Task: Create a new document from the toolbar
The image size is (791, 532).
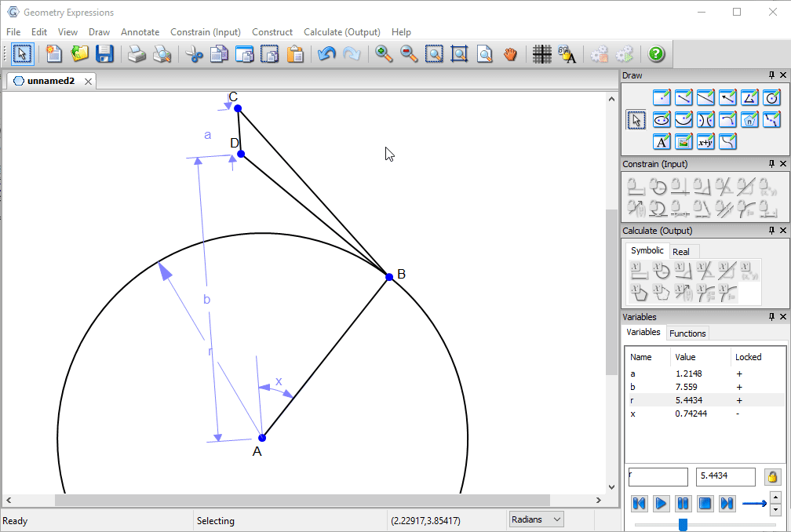Action: click(x=53, y=54)
